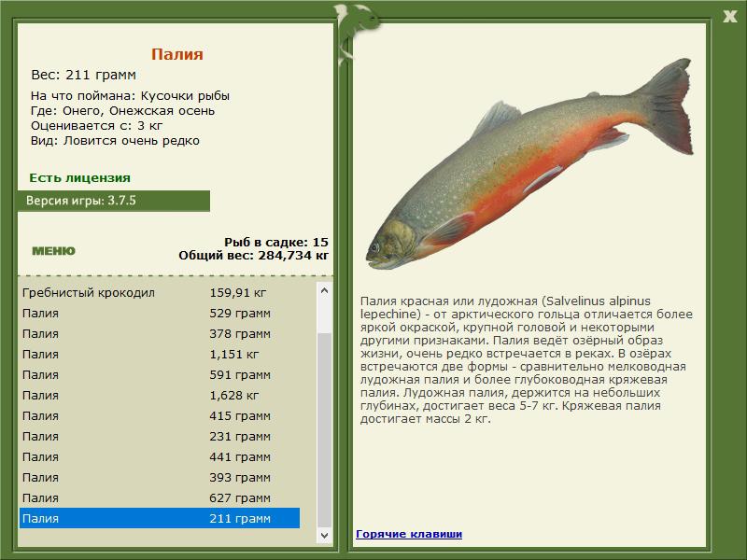Click the Оценивается с: 3 кг line
The width and height of the screenshot is (747, 560).
tap(97, 126)
